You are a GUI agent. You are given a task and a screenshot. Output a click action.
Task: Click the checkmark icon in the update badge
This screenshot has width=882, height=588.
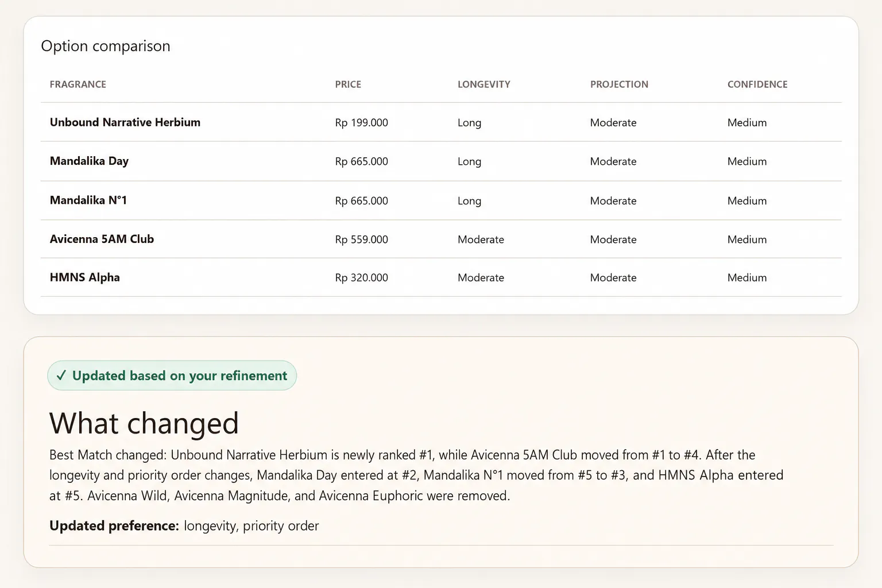[x=61, y=376]
